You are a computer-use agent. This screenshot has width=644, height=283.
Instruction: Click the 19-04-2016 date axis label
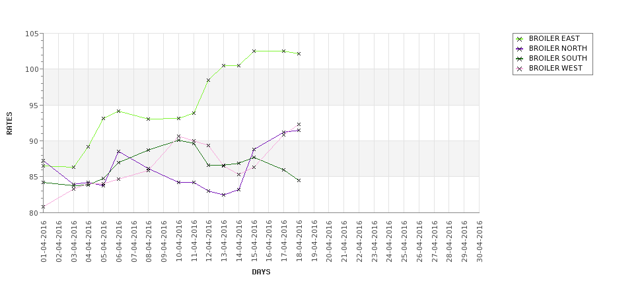coord(314,241)
